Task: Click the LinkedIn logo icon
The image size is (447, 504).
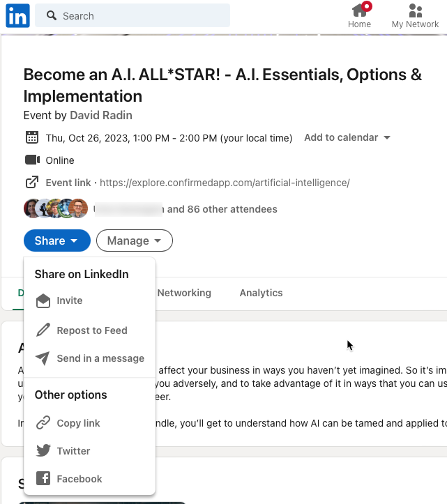Action: click(17, 15)
